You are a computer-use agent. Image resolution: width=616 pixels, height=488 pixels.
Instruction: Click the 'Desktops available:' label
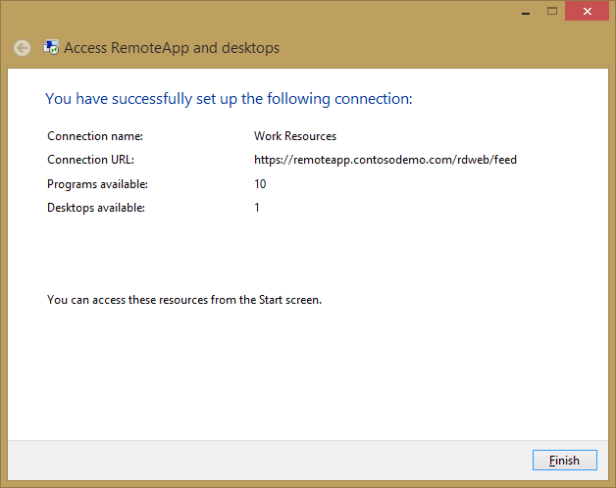coord(96,208)
